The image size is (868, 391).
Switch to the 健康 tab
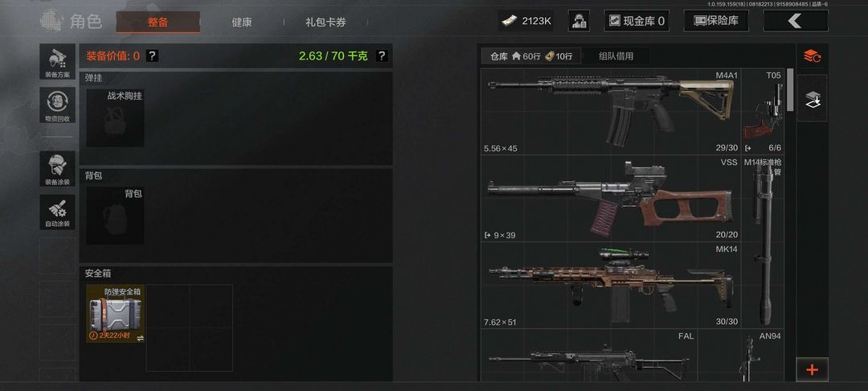241,23
